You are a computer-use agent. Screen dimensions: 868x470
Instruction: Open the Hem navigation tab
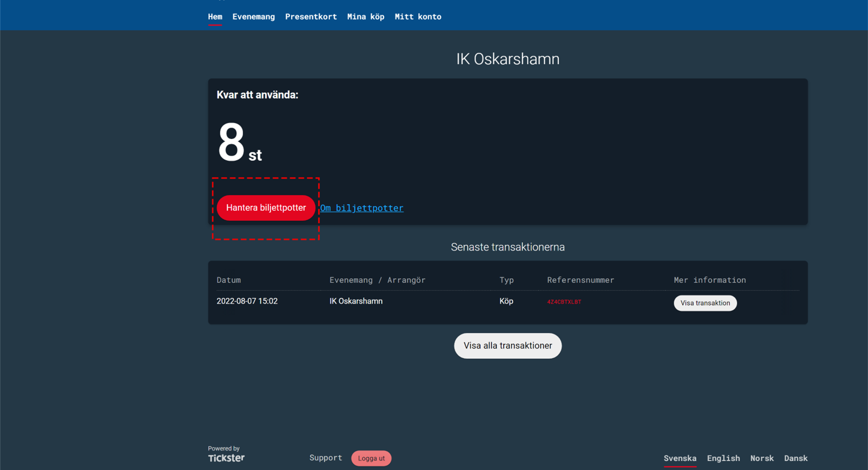coord(215,17)
